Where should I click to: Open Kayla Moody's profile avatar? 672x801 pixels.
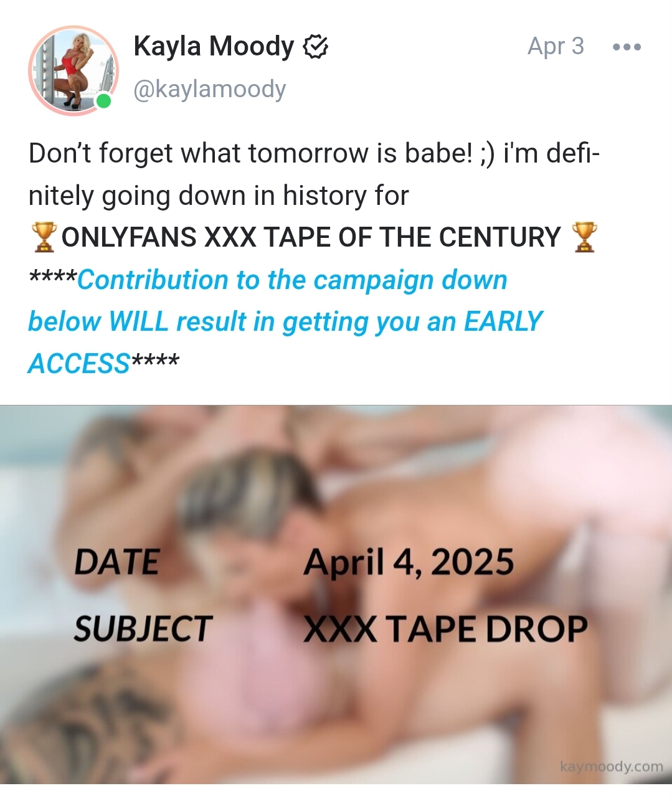[73, 70]
